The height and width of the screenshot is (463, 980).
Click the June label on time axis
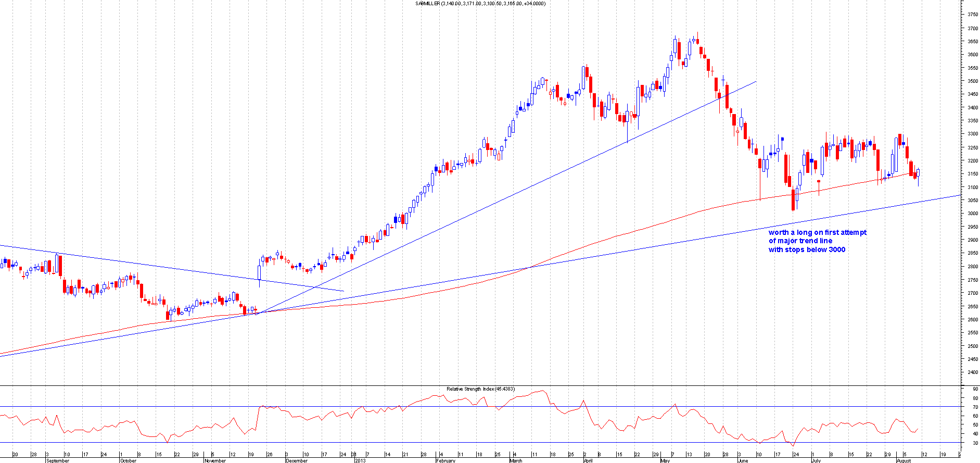[x=743, y=460]
